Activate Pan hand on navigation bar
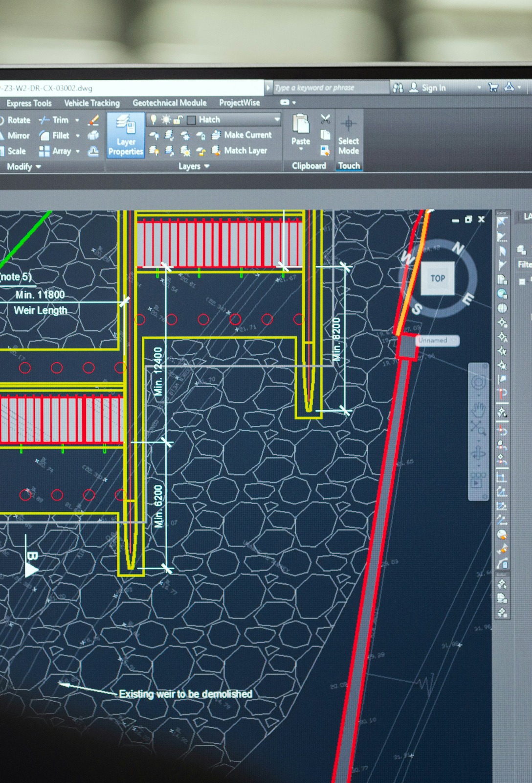The height and width of the screenshot is (783, 532). 478,407
